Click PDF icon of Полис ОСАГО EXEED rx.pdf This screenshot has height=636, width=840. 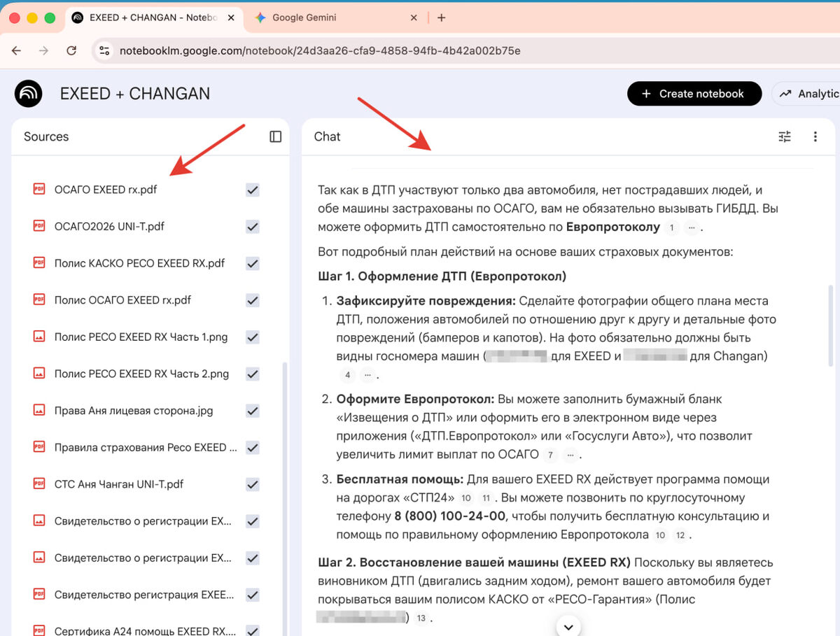point(39,299)
